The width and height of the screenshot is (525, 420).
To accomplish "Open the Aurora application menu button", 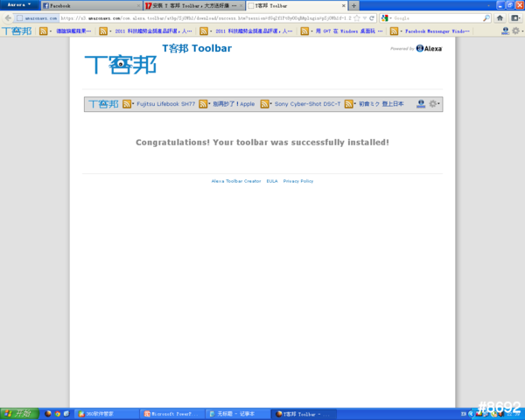I will [19, 4].
